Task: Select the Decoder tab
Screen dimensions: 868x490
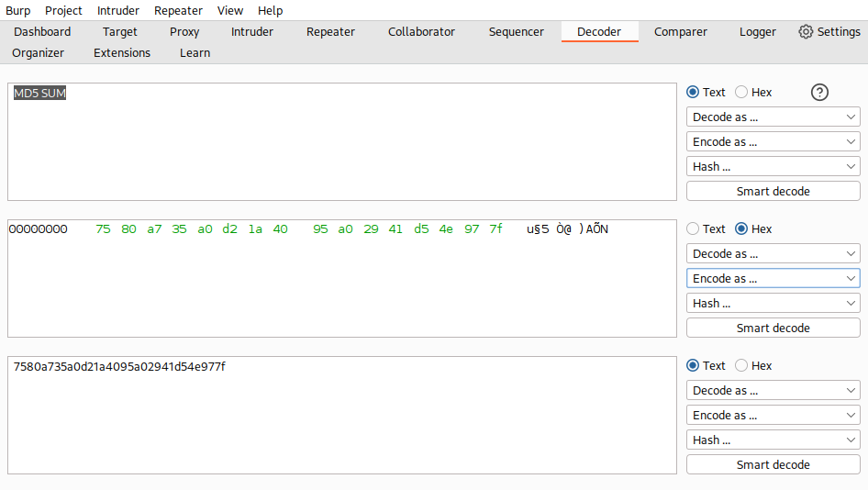Action: [599, 32]
